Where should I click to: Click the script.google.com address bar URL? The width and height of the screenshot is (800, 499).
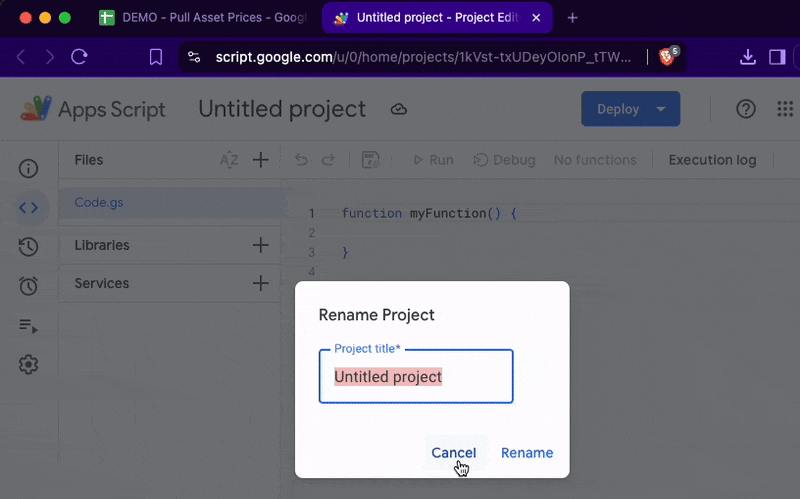pos(423,57)
